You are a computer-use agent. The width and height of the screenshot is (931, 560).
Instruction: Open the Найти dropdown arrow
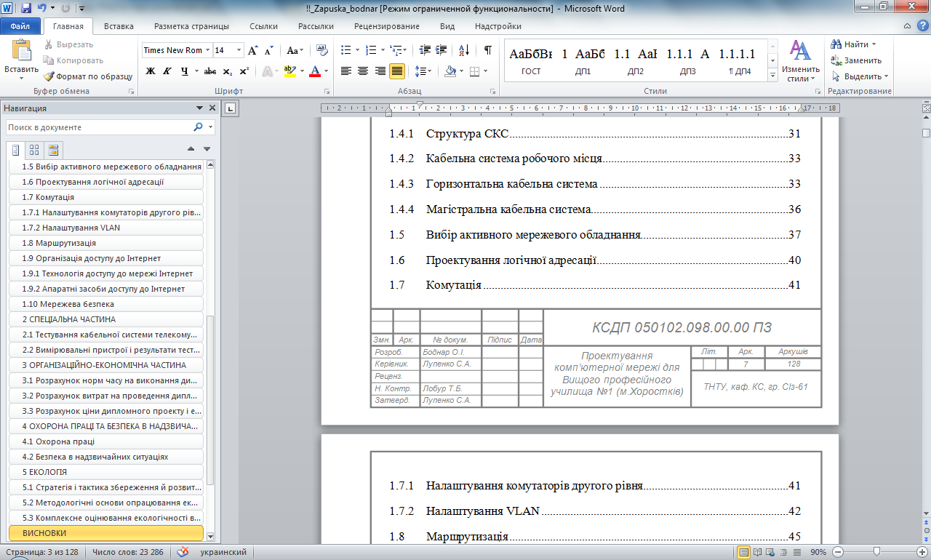tap(874, 44)
